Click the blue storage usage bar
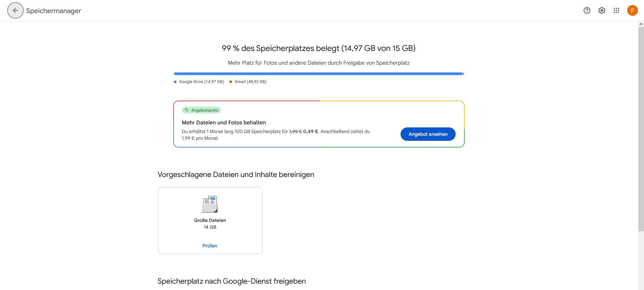This screenshot has height=290, width=644. tap(318, 74)
